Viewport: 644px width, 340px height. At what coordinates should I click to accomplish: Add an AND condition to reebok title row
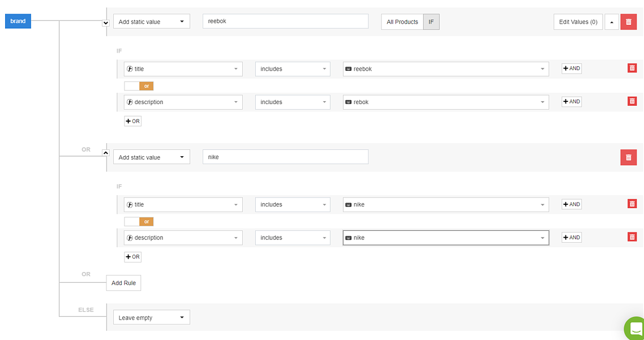572,68
